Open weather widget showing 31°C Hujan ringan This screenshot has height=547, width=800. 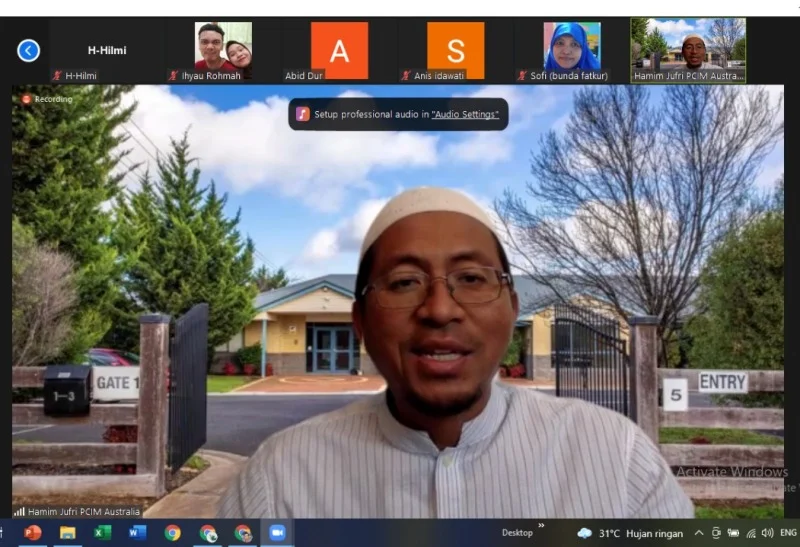tap(630, 533)
